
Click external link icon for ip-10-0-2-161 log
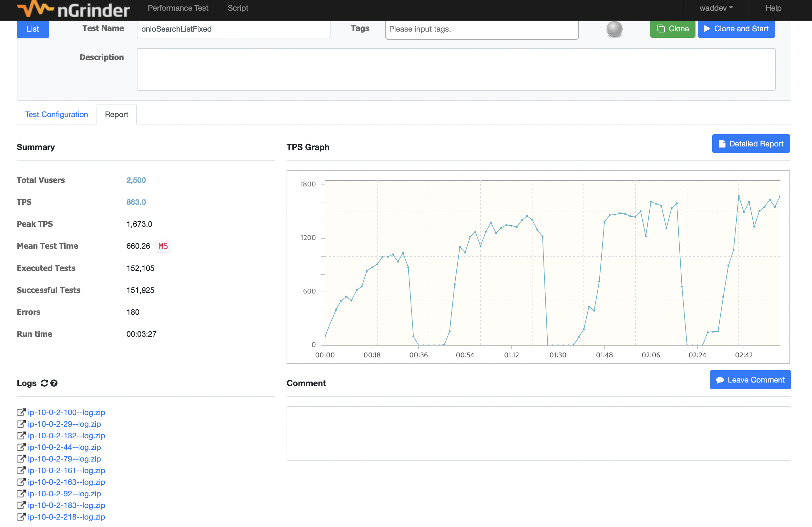click(21, 470)
